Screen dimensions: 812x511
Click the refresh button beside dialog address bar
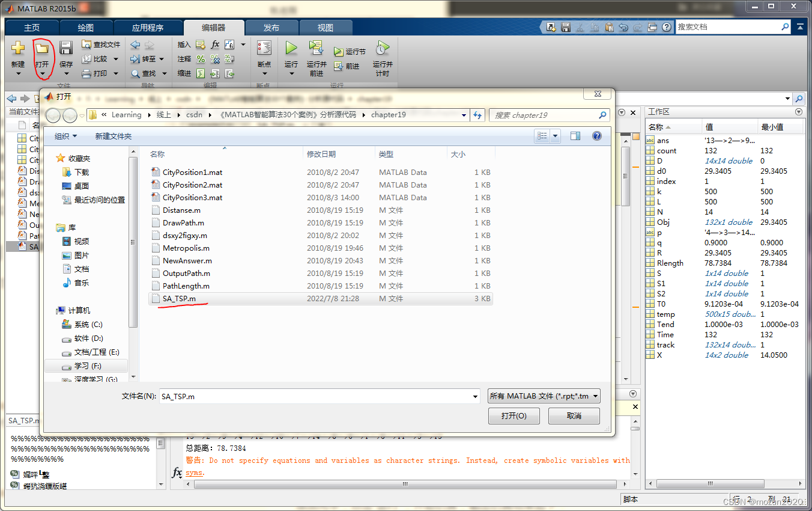point(478,115)
